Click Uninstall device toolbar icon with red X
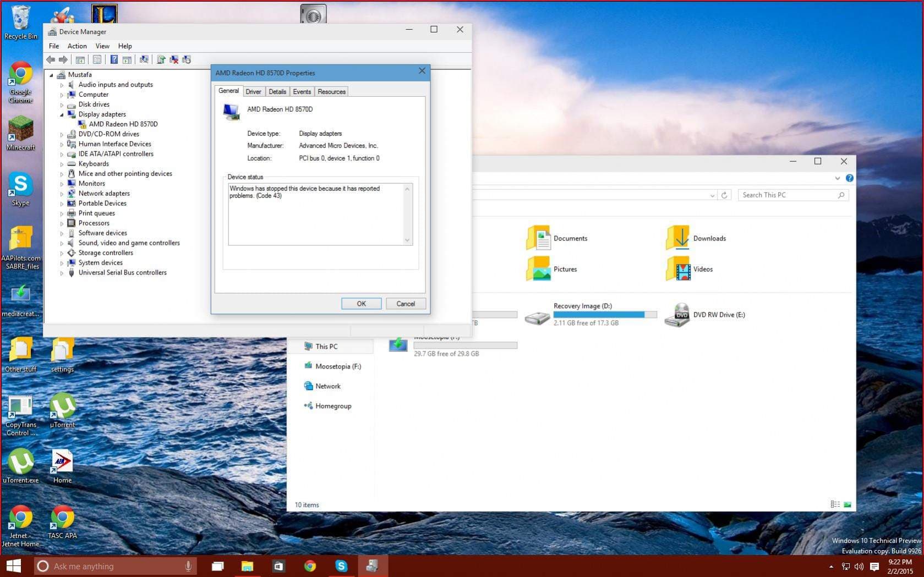Image resolution: width=924 pixels, height=577 pixels. tap(174, 59)
